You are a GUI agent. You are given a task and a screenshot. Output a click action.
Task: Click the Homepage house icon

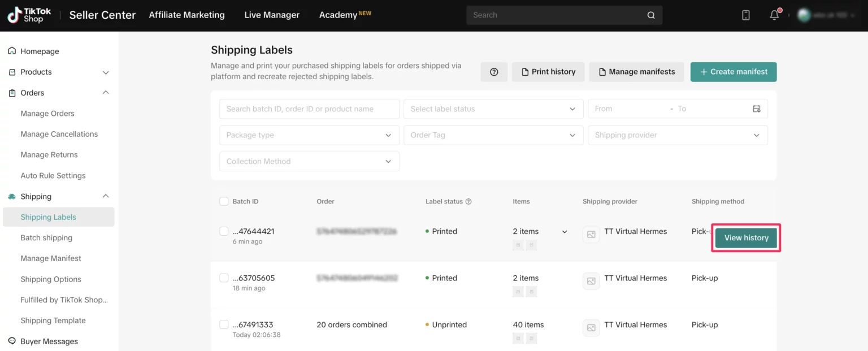(x=12, y=51)
